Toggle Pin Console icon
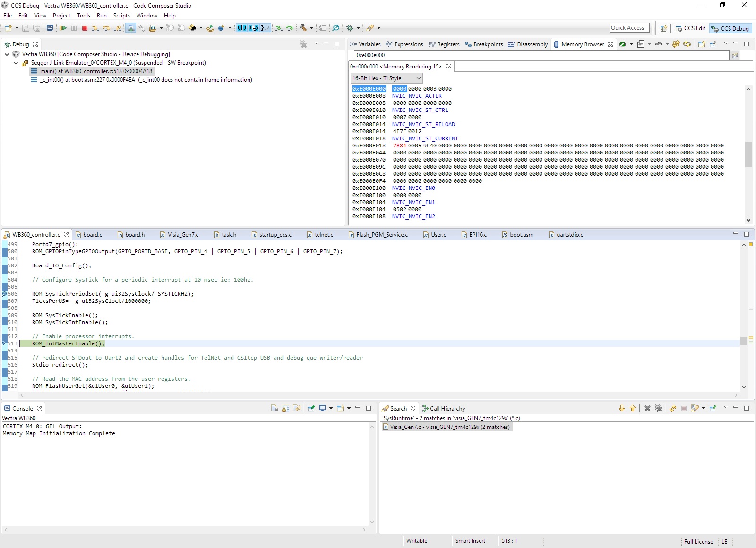The image size is (756, 548). pyautogui.click(x=311, y=408)
